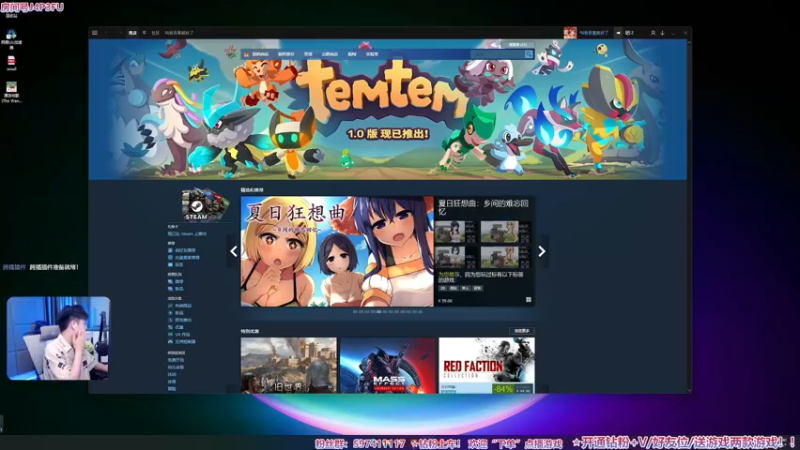
Task: Open the profile name tab after 社区
Action: (x=179, y=33)
